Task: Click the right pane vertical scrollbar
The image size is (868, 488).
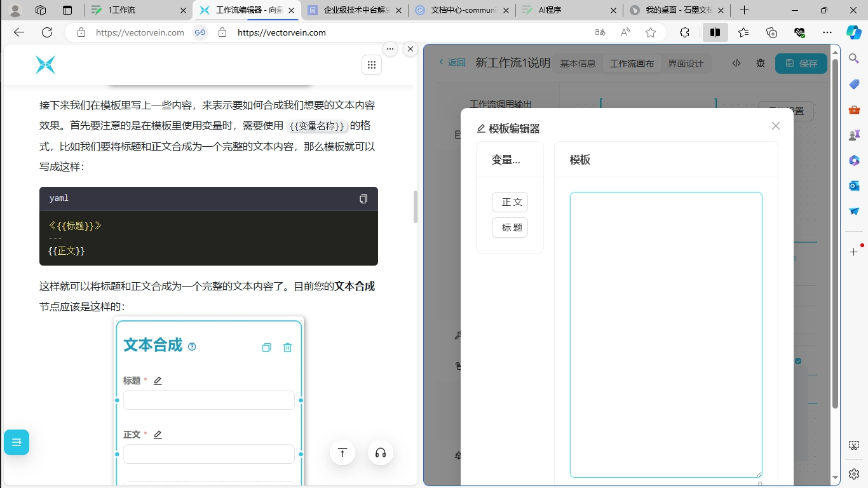Action: click(x=835, y=235)
